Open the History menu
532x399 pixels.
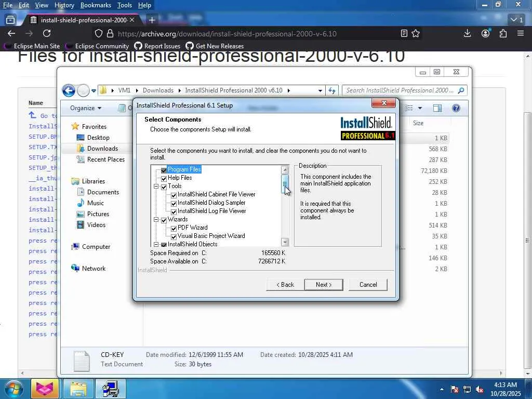64,5
